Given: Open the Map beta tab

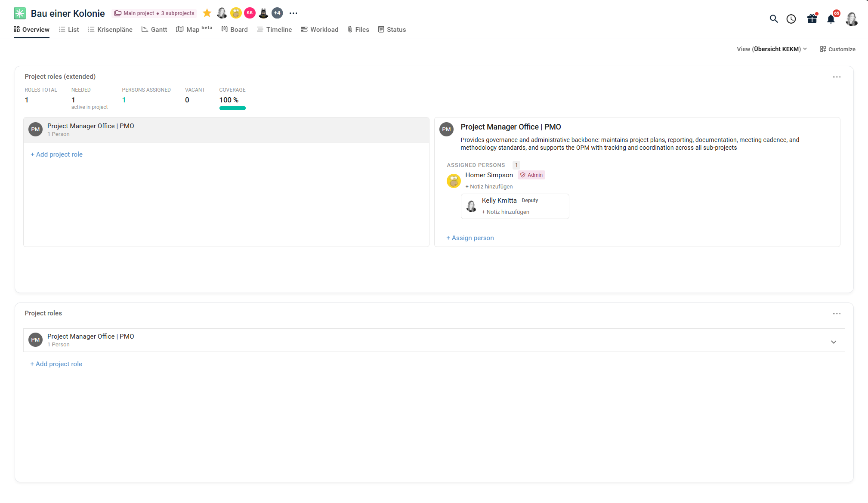Looking at the screenshot, I should (194, 29).
